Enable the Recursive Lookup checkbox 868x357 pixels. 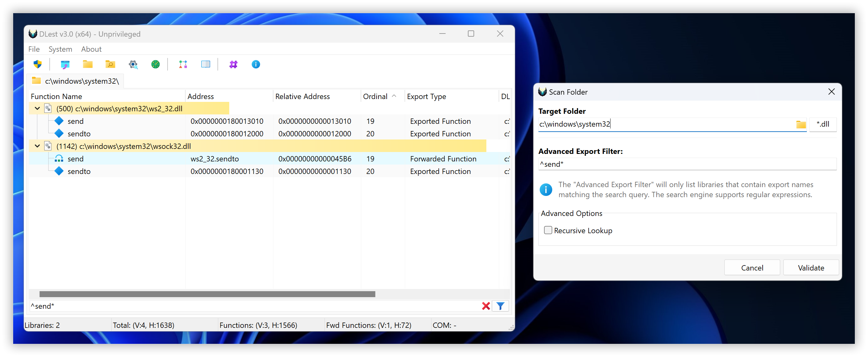(548, 230)
